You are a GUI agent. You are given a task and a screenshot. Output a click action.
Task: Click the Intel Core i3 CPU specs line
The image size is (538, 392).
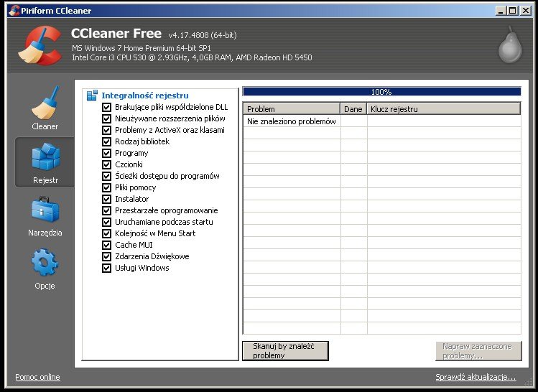point(192,57)
